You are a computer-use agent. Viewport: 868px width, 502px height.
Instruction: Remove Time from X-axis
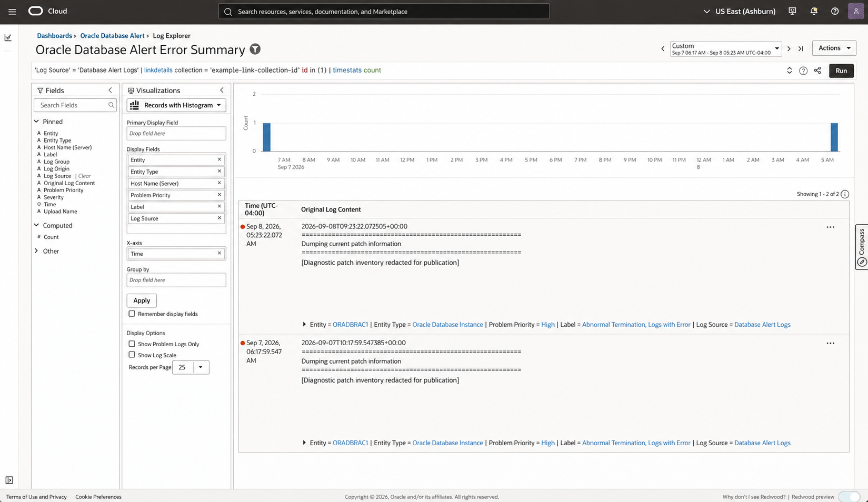(220, 253)
